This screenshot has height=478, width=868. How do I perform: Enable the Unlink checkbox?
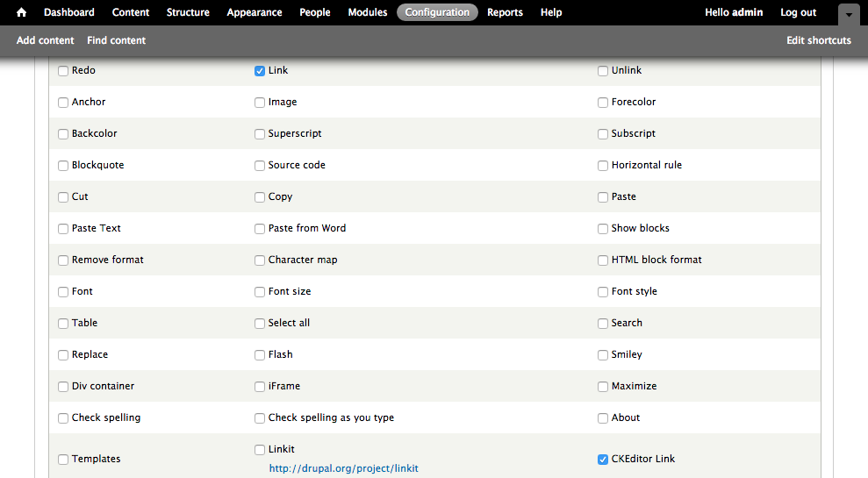click(603, 71)
